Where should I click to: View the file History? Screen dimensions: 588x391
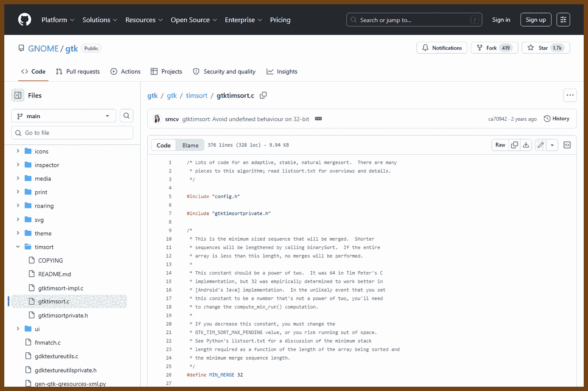click(556, 119)
